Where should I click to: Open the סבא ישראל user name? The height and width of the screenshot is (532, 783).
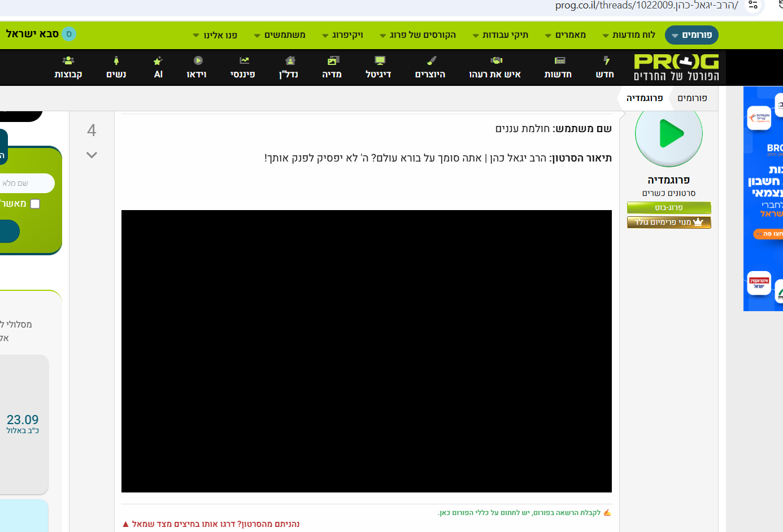[32, 34]
